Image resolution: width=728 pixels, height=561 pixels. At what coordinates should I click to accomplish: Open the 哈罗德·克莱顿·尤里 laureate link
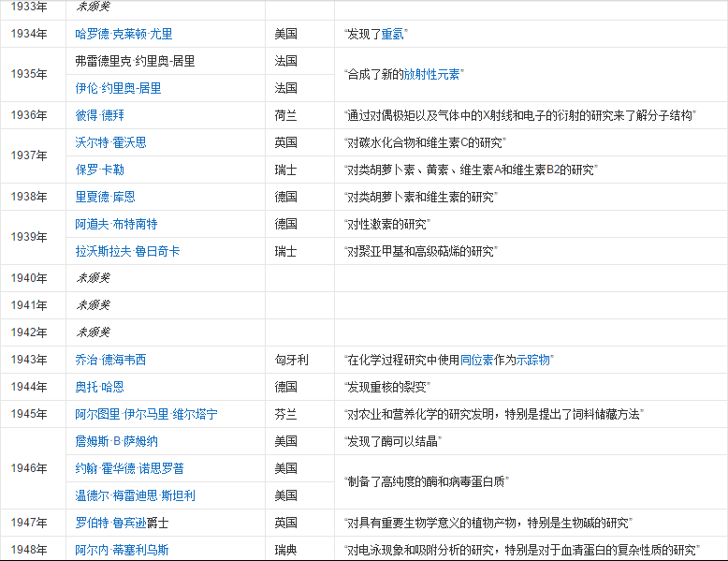point(124,34)
